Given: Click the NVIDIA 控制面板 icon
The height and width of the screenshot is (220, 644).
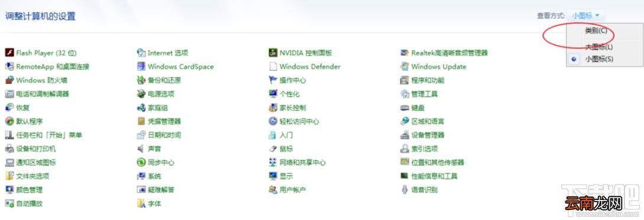Looking at the screenshot, I should click(273, 52).
